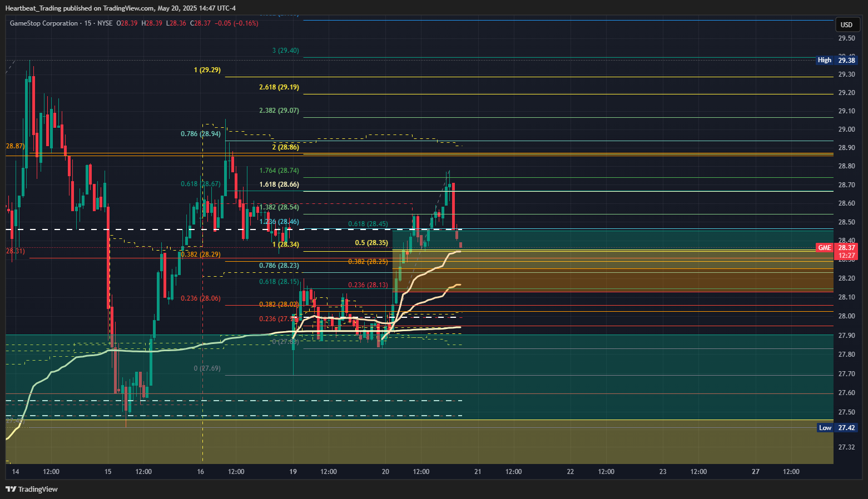Viewport: 868px width, 499px height.
Task: Select the Fibonacci label 1 (28.34)
Action: tap(286, 244)
